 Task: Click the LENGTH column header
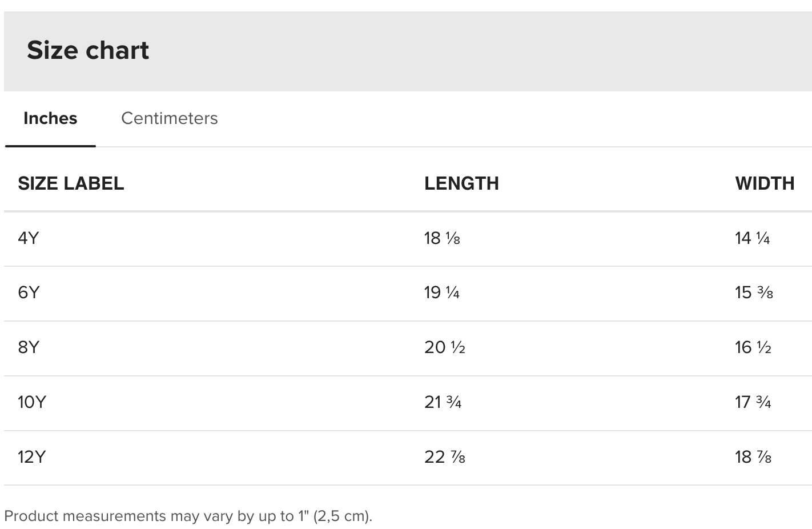[461, 183]
